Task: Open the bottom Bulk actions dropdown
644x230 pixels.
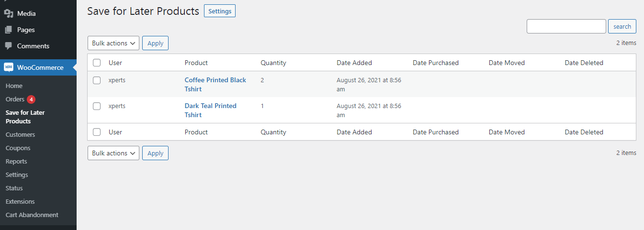Action: coord(113,153)
